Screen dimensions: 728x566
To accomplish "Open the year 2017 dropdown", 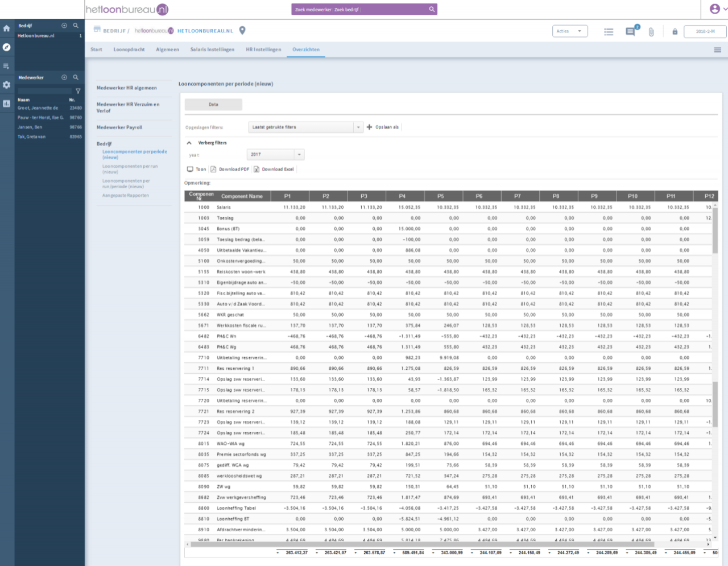I will click(x=299, y=155).
